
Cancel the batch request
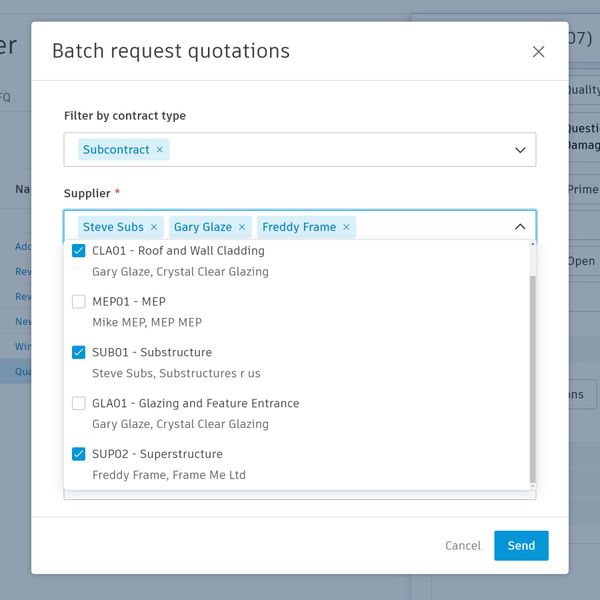point(462,546)
